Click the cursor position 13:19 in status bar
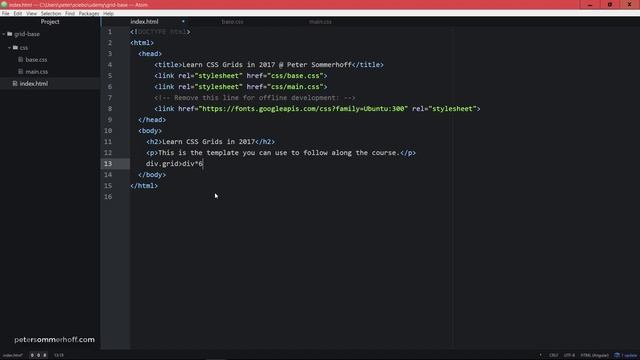The height and width of the screenshot is (360, 640). (59, 356)
